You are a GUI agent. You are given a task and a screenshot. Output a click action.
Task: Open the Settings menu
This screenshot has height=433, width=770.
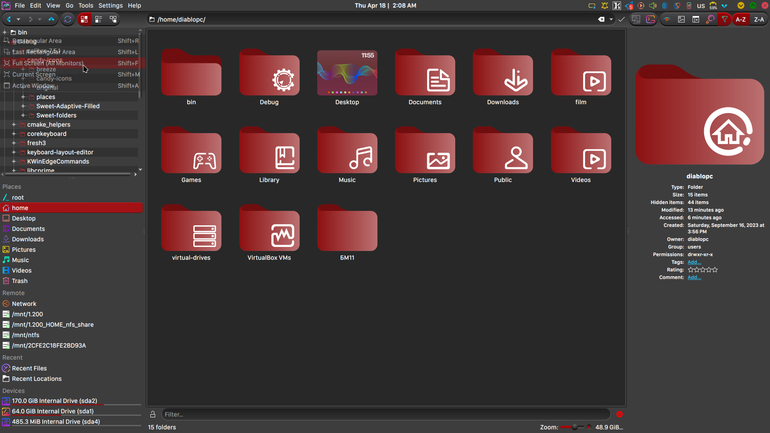tap(110, 5)
